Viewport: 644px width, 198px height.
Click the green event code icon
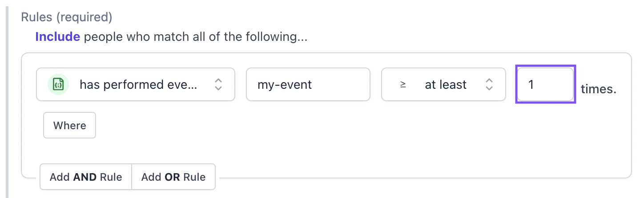[x=58, y=84]
